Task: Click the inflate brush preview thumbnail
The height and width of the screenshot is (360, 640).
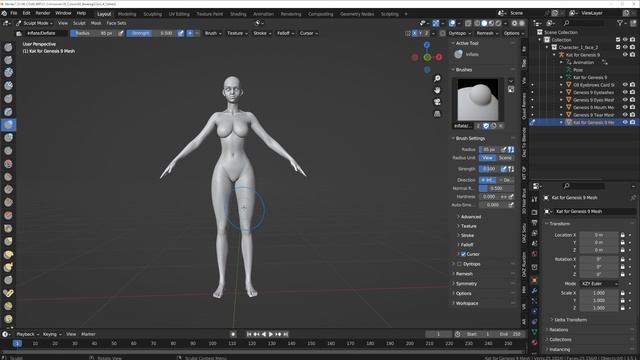Action: [478, 100]
